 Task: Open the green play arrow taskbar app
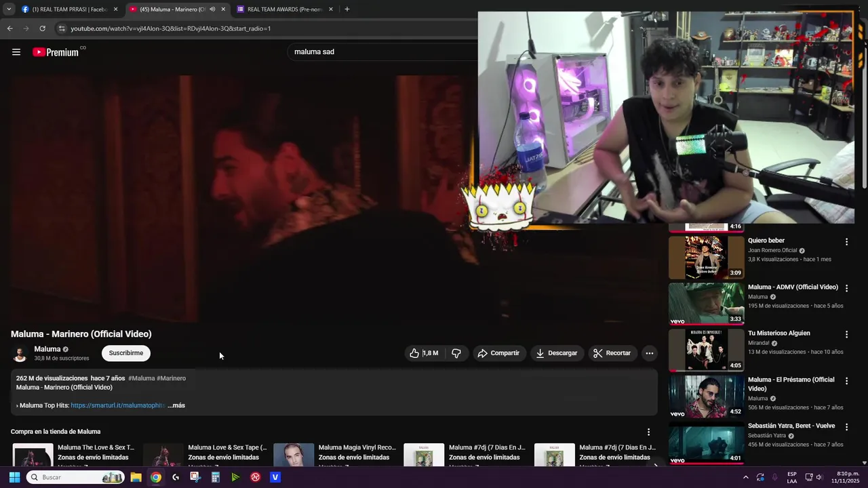235,477
